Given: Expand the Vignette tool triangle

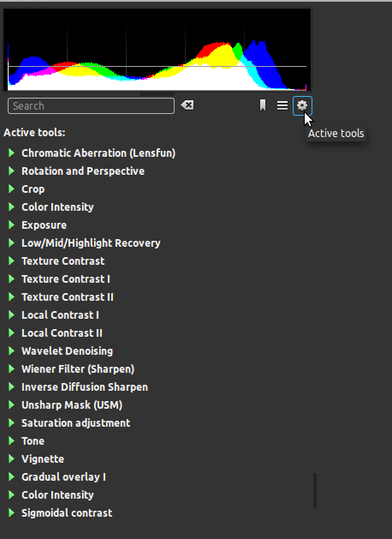Looking at the screenshot, I should pyautogui.click(x=11, y=459).
